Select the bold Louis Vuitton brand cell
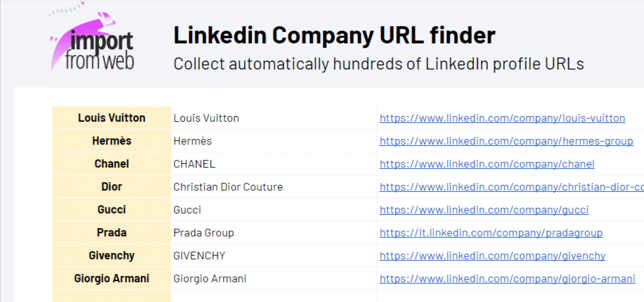Image resolution: width=644 pixels, height=302 pixels. [x=111, y=118]
